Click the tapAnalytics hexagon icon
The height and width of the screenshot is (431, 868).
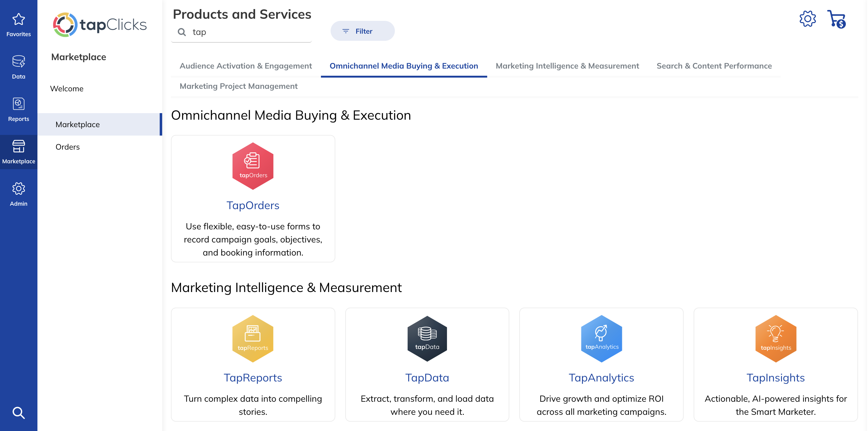(601, 338)
